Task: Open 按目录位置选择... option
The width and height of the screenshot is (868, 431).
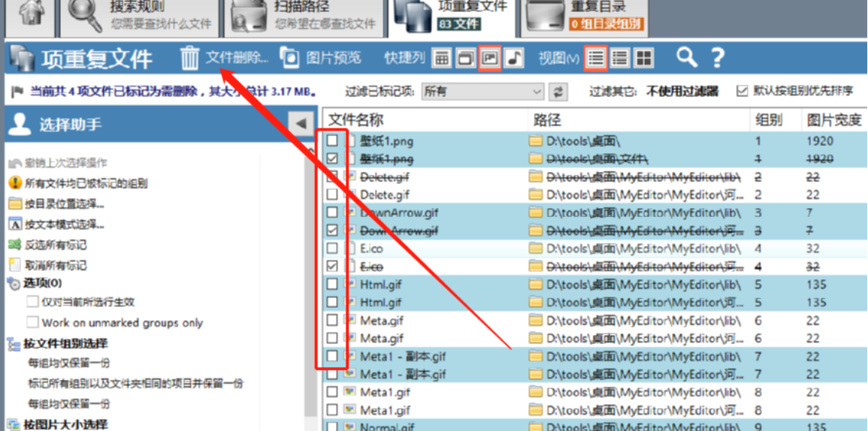Action: [57, 204]
